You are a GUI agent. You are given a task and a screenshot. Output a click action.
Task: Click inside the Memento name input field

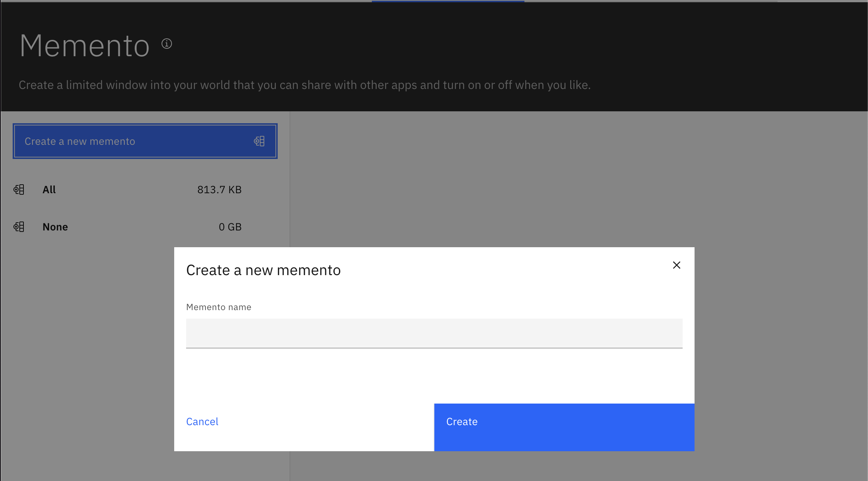(434, 333)
